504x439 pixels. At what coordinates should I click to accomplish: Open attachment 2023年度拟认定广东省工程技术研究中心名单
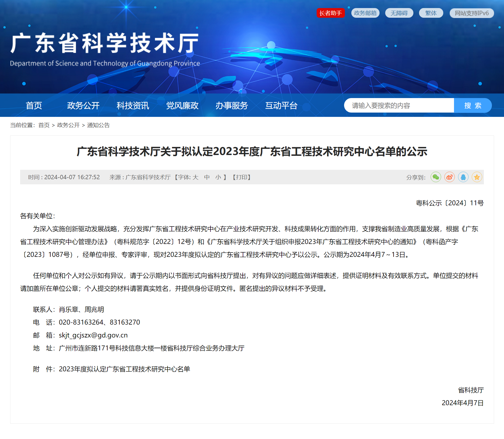(124, 369)
